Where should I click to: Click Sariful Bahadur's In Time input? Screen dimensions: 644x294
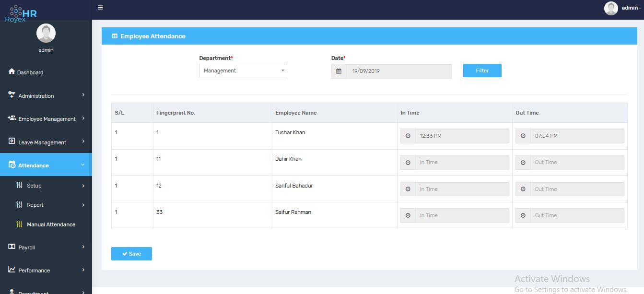pos(462,189)
